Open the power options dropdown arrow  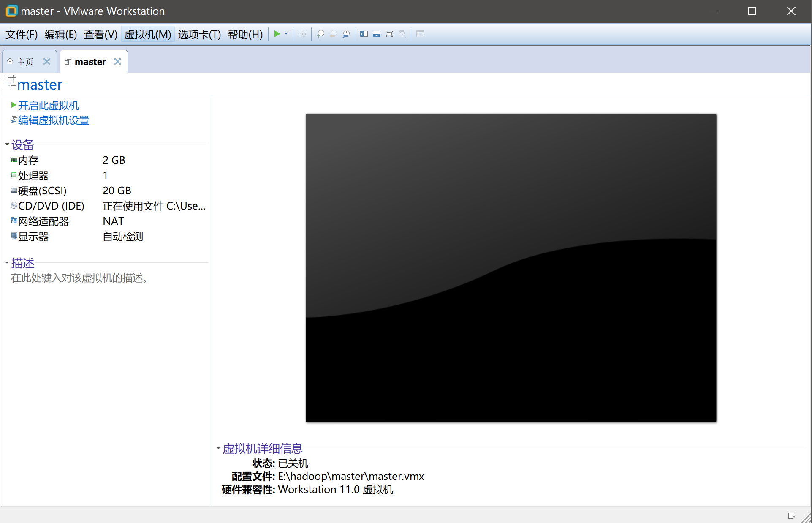[x=286, y=34]
